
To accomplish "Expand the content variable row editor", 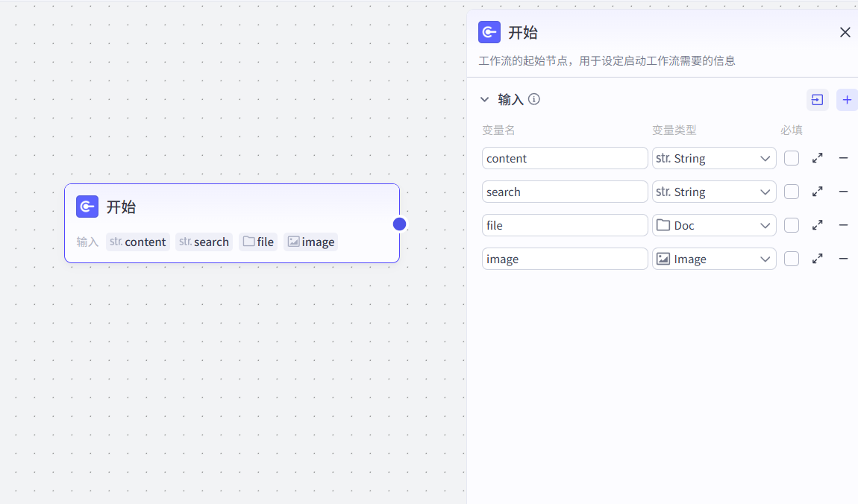I will click(x=818, y=159).
